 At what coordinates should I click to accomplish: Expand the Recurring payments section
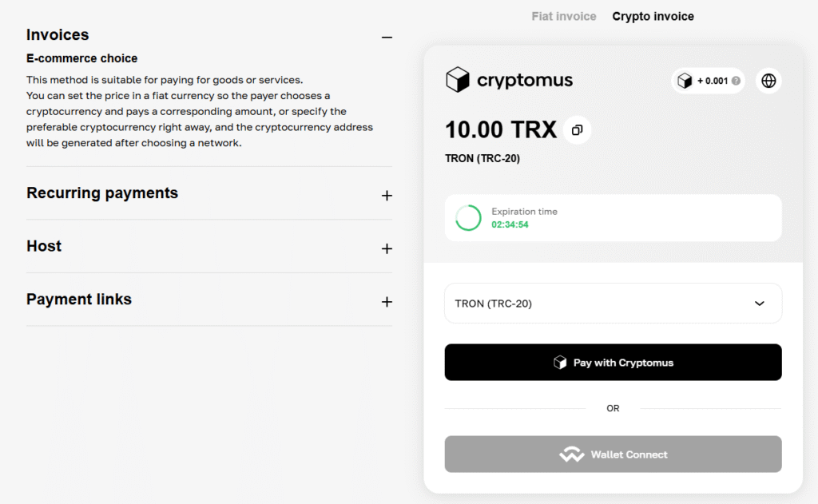click(x=387, y=196)
